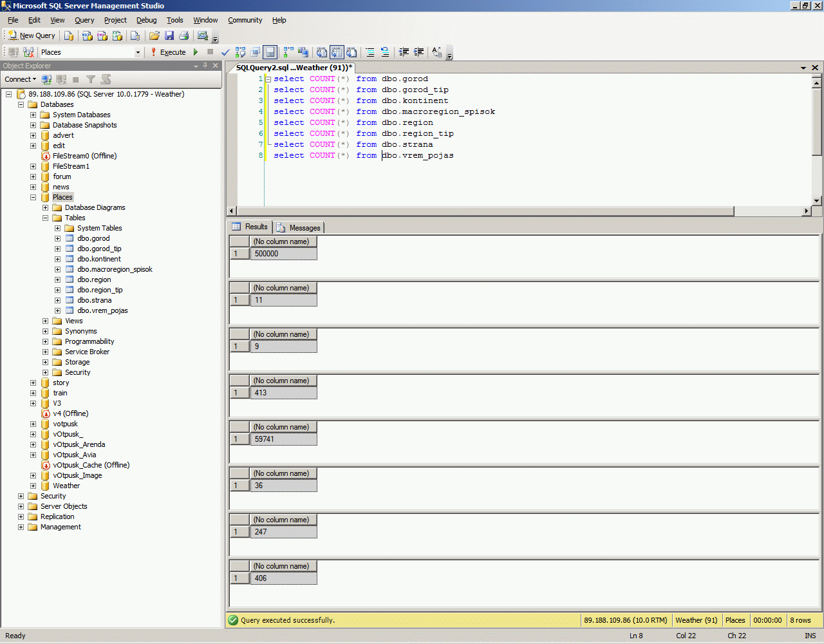Open the Connect dropdown in Object Explorer
Viewport: 824px width, 644px height.
[x=21, y=79]
